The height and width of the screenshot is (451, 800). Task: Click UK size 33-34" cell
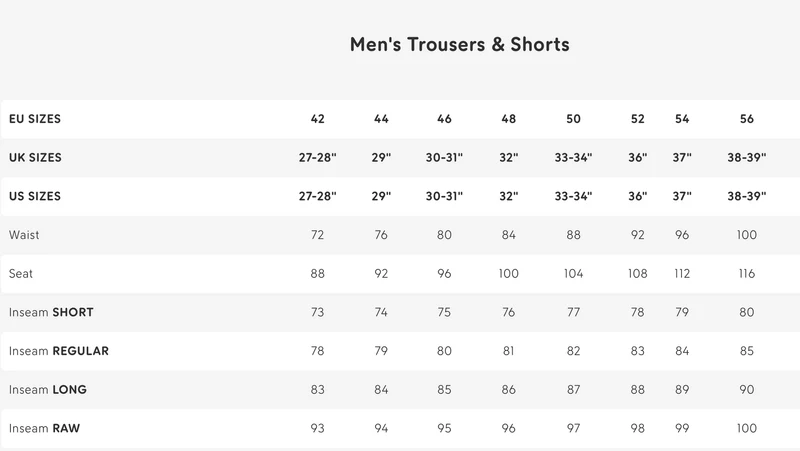(573, 158)
